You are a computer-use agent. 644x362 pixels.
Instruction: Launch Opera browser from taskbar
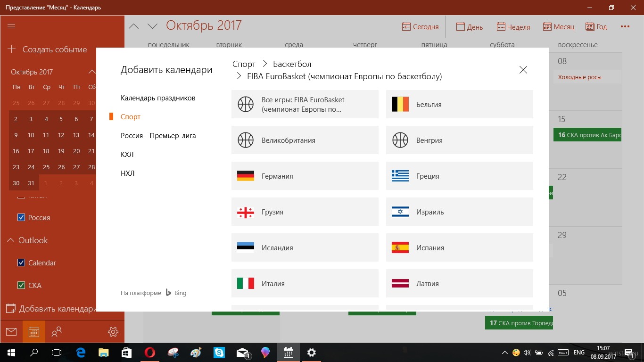(150, 353)
